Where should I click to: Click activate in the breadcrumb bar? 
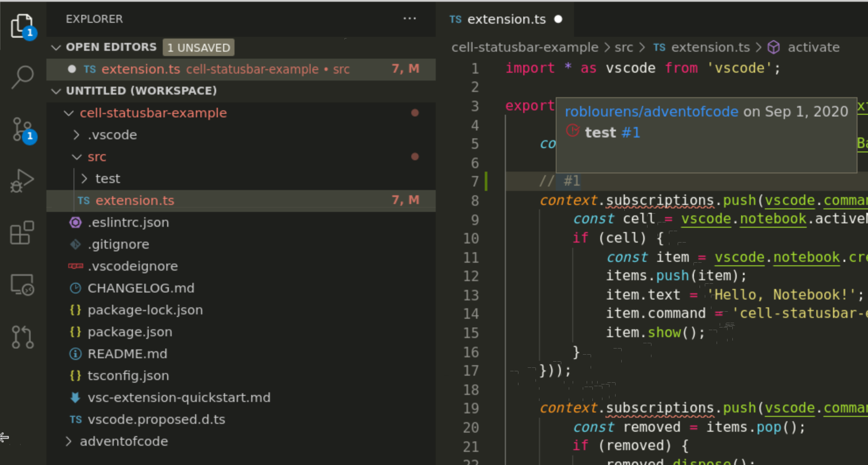pyautogui.click(x=813, y=47)
